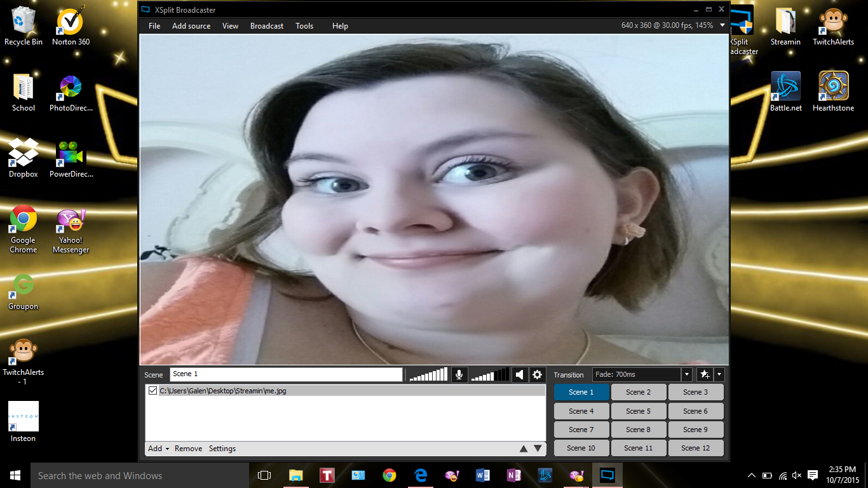Toggle visibility of the Streamin me.jpg source
This screenshot has height=488, width=868.
(153, 391)
